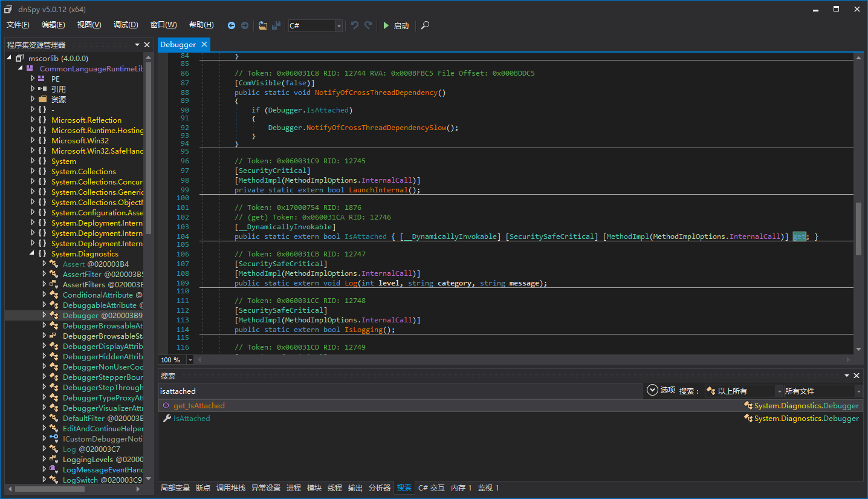Close the search panel with X icon
Screen dimensions: 868x499
click(857, 376)
